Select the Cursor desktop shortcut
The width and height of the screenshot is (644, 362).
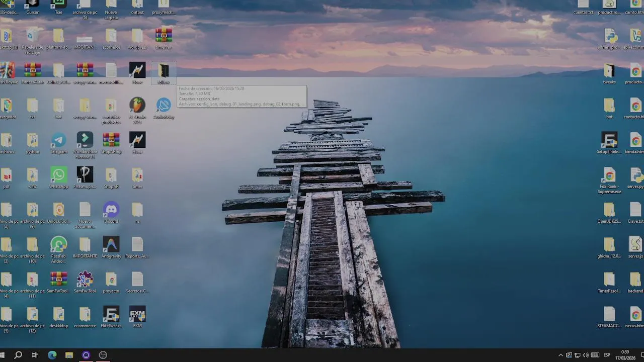[x=32, y=6]
